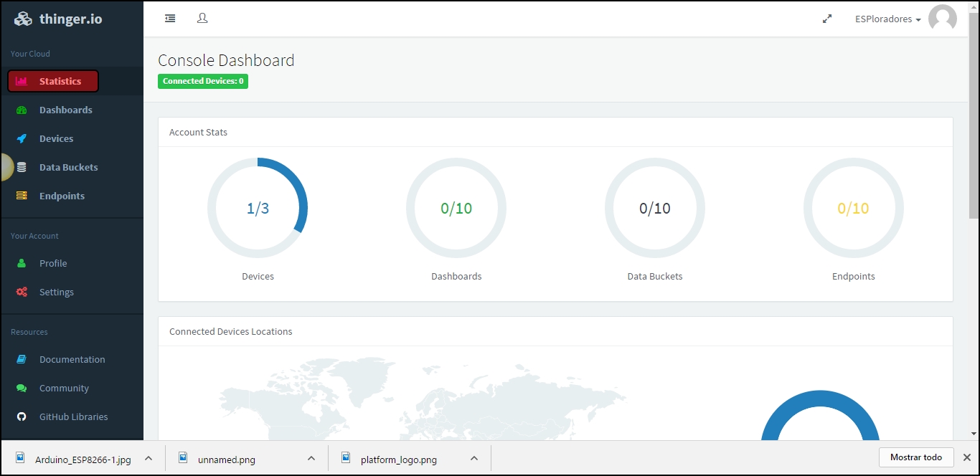Click the Statistics bar chart icon
980x476 pixels.
click(x=22, y=81)
